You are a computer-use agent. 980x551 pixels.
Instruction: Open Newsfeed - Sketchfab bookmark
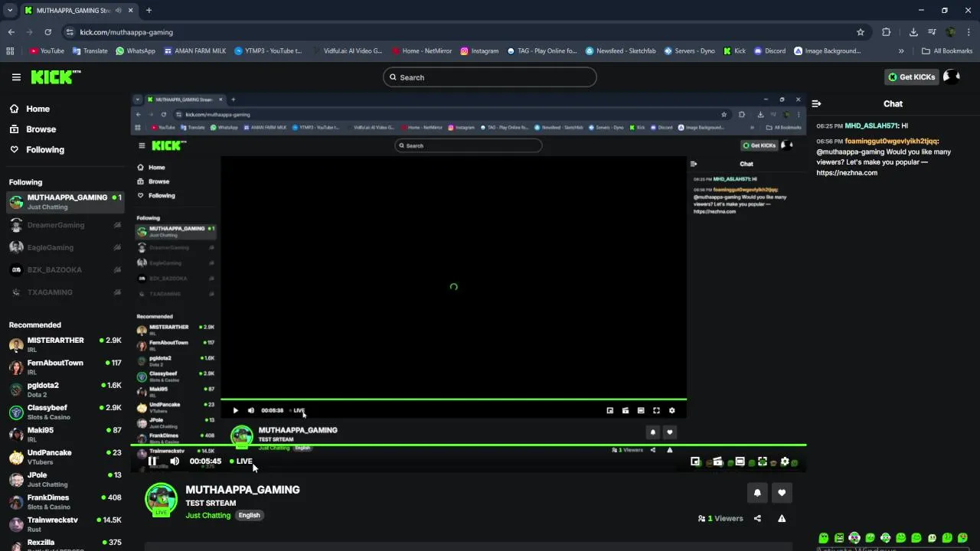(x=621, y=51)
